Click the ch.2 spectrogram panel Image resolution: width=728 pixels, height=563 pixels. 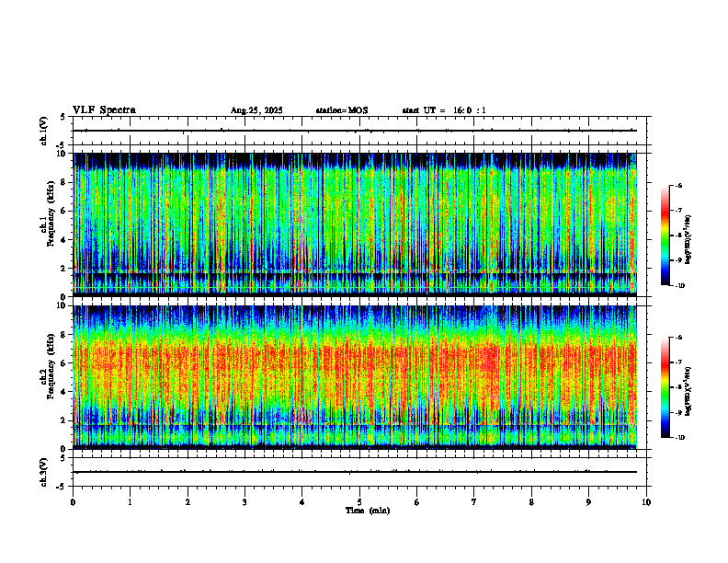pos(355,377)
